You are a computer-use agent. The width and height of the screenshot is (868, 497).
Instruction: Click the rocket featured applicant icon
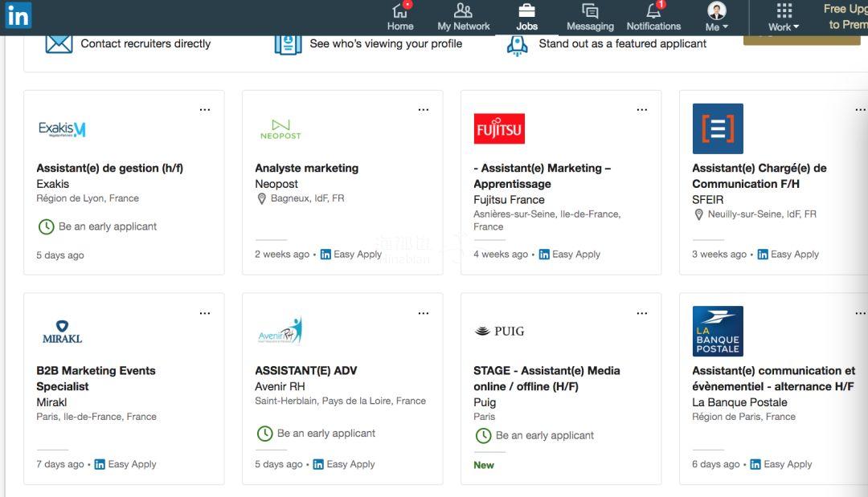click(517, 45)
